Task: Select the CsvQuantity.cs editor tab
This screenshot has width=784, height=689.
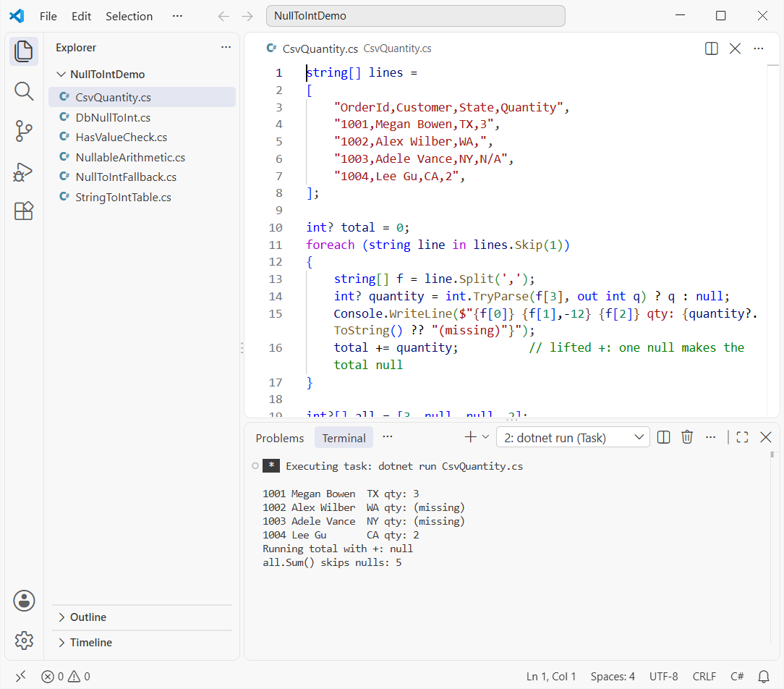Action: click(320, 48)
